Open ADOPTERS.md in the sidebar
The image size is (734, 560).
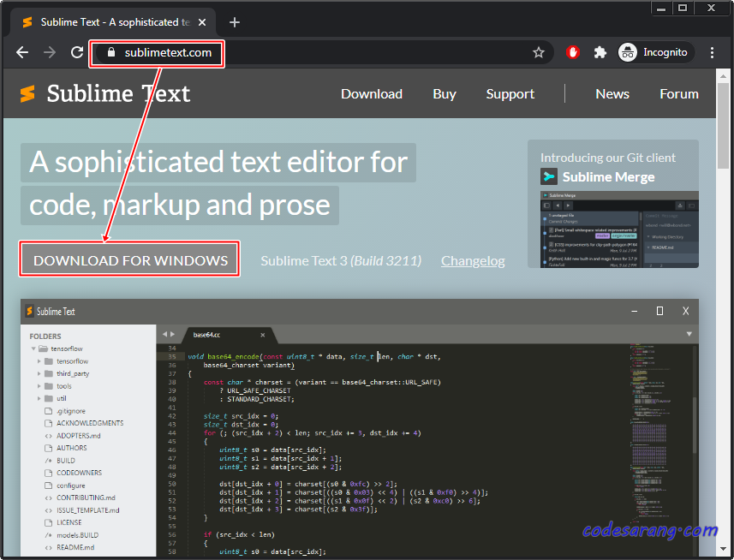coord(78,436)
